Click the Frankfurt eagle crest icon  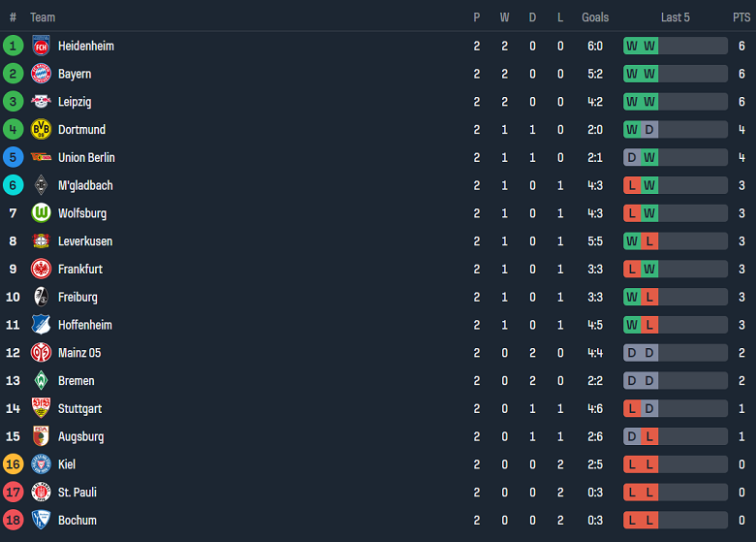pyautogui.click(x=41, y=269)
